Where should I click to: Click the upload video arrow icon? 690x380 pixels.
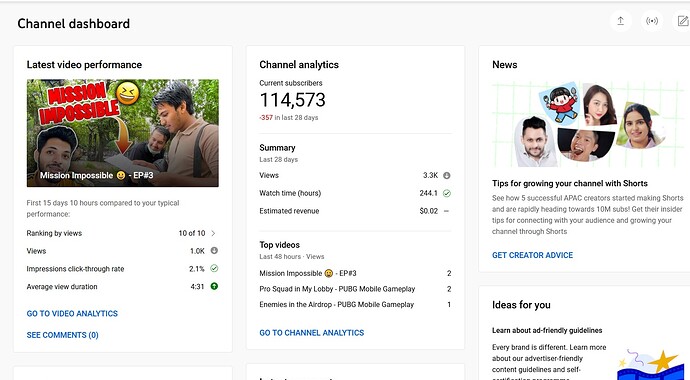point(620,21)
